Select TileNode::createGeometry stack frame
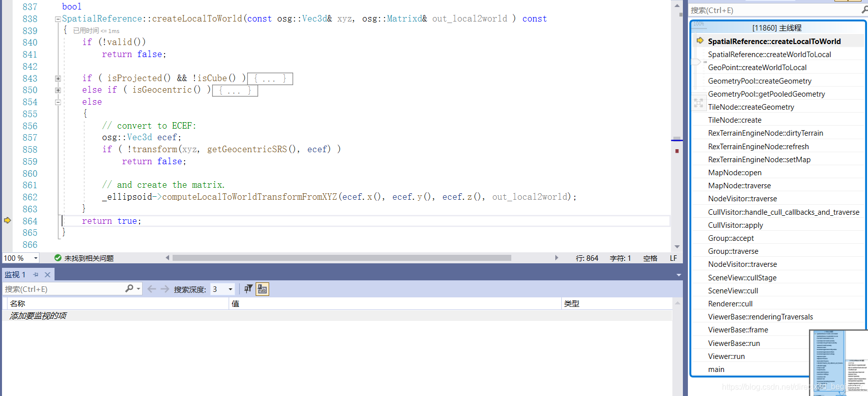This screenshot has height=396, width=868. click(x=750, y=107)
